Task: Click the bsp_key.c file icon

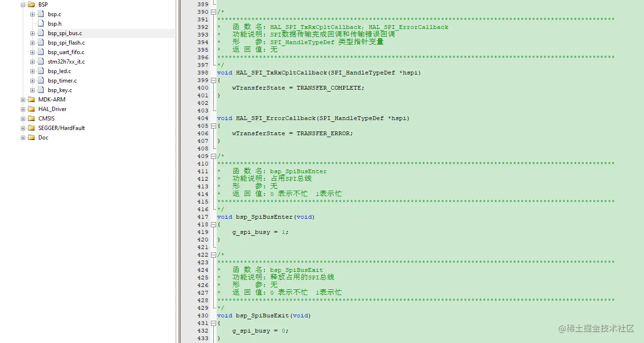Action: click(x=41, y=90)
